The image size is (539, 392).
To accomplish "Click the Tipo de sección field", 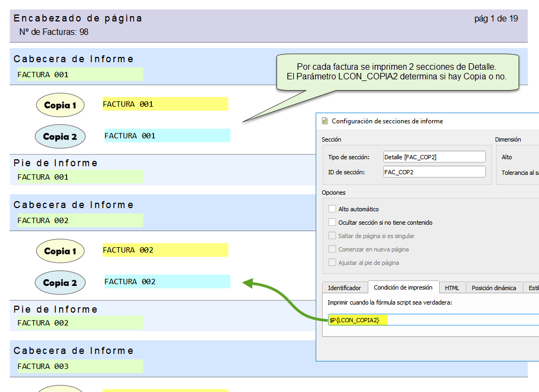I will [x=434, y=157].
